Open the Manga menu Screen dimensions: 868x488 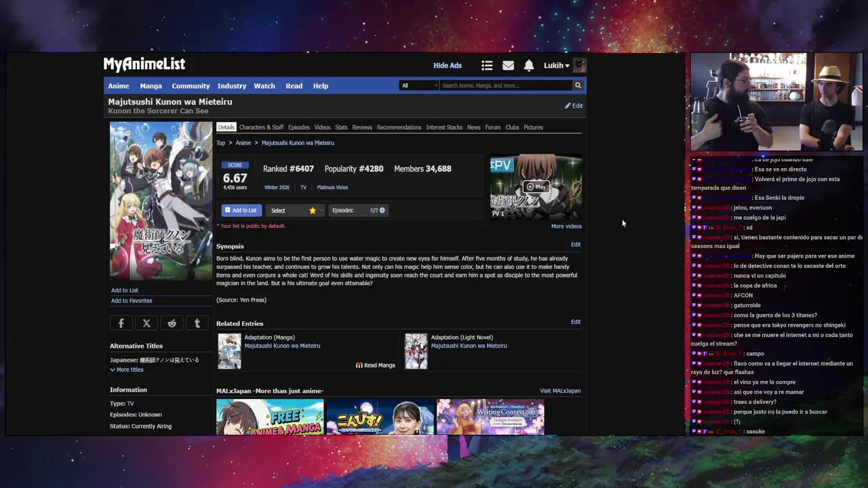(x=151, y=86)
